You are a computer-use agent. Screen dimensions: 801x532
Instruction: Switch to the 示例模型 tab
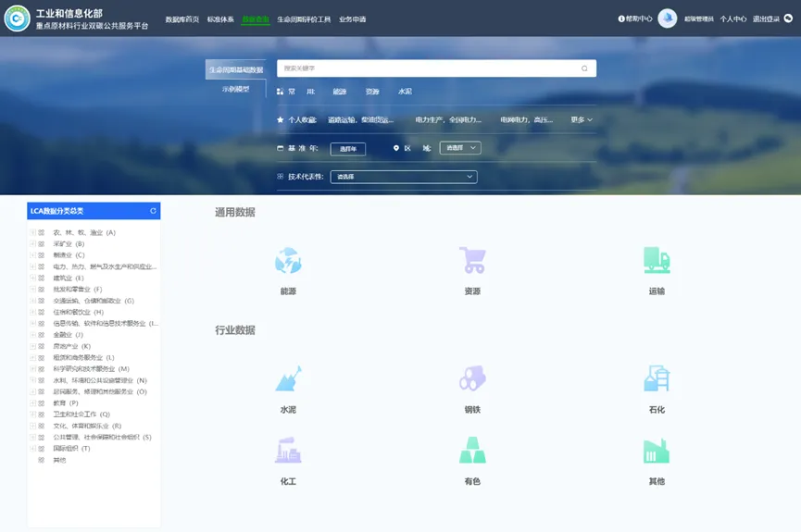(x=235, y=90)
